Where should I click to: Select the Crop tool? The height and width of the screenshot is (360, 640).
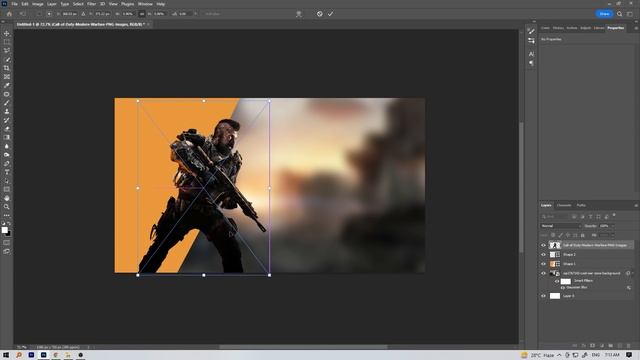7,68
